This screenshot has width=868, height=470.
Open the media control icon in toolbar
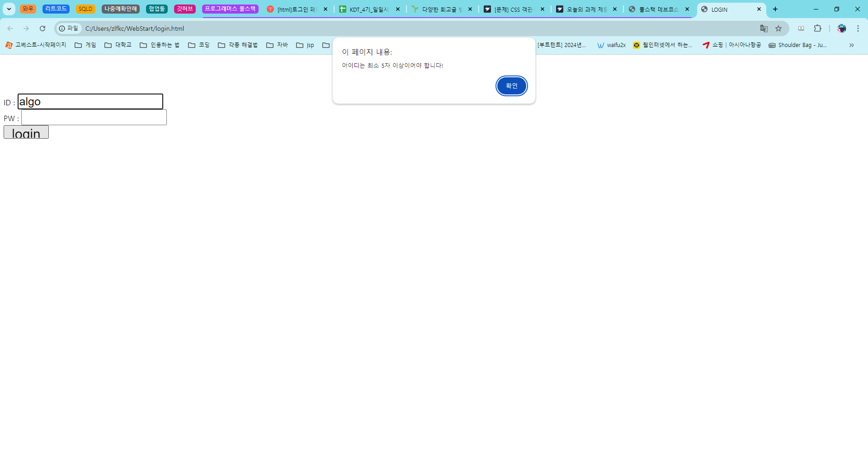pos(801,28)
